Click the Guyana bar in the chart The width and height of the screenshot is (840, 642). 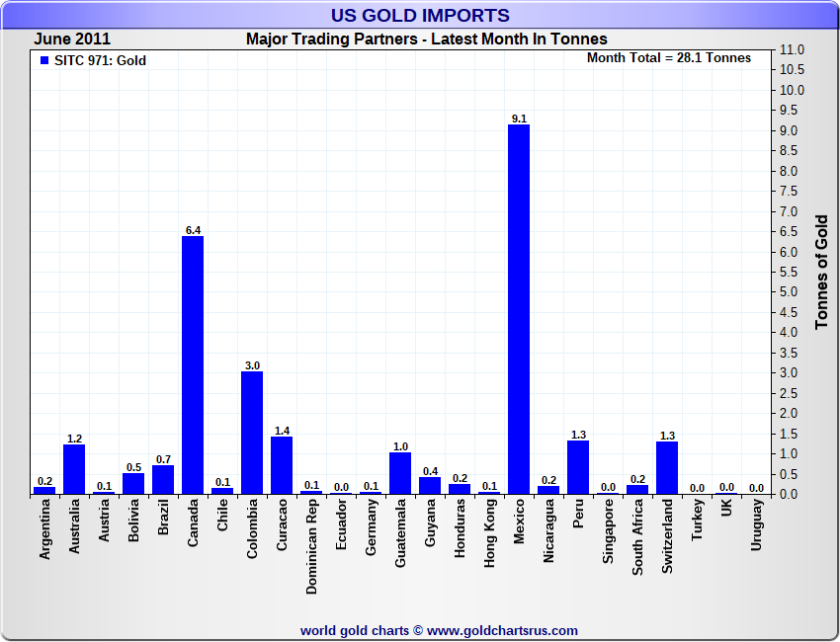pyautogui.click(x=430, y=485)
